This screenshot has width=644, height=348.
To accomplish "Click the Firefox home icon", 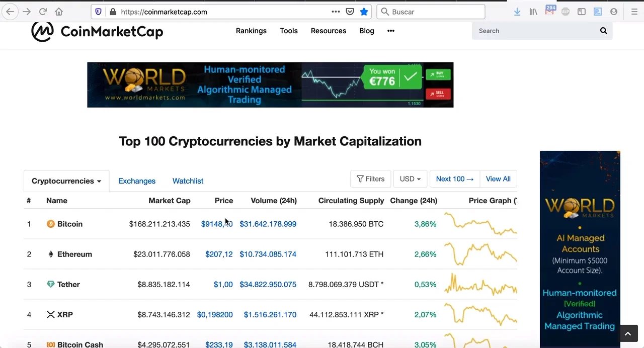I will (59, 12).
